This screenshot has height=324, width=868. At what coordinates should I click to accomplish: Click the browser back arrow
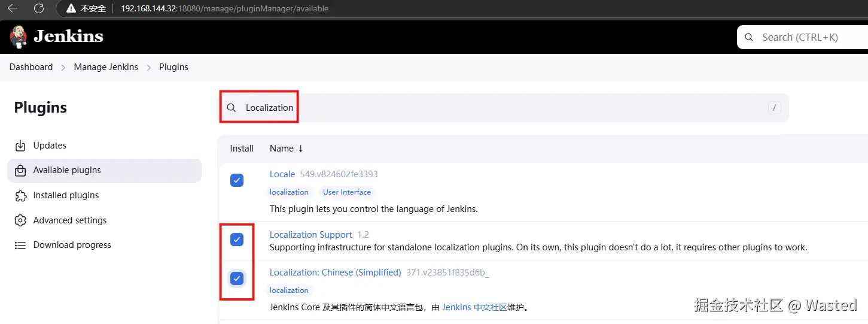click(x=12, y=8)
